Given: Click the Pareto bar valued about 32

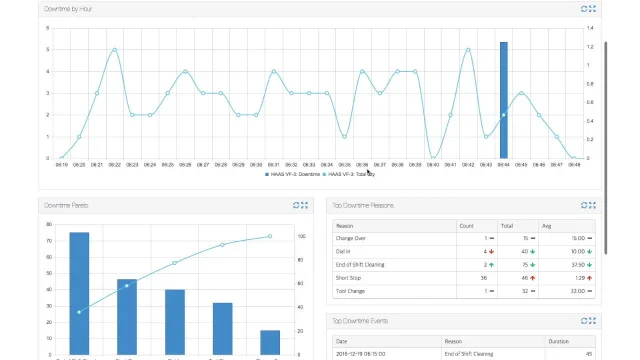Looking at the screenshot, I should point(222,329).
